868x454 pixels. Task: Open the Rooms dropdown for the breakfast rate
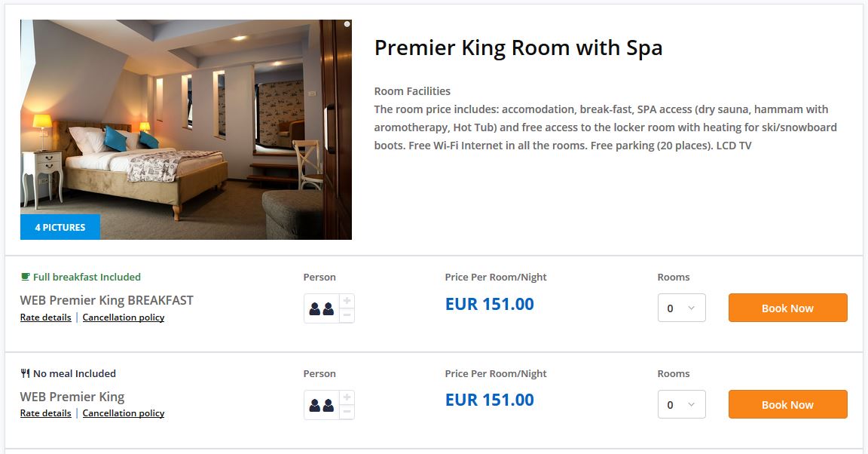click(681, 308)
